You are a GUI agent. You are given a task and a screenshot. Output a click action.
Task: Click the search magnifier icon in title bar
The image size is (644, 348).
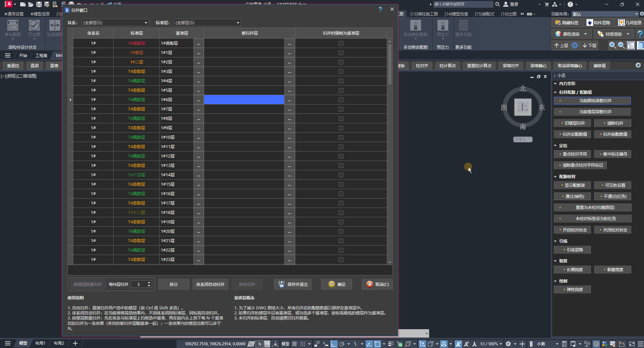point(498,4)
